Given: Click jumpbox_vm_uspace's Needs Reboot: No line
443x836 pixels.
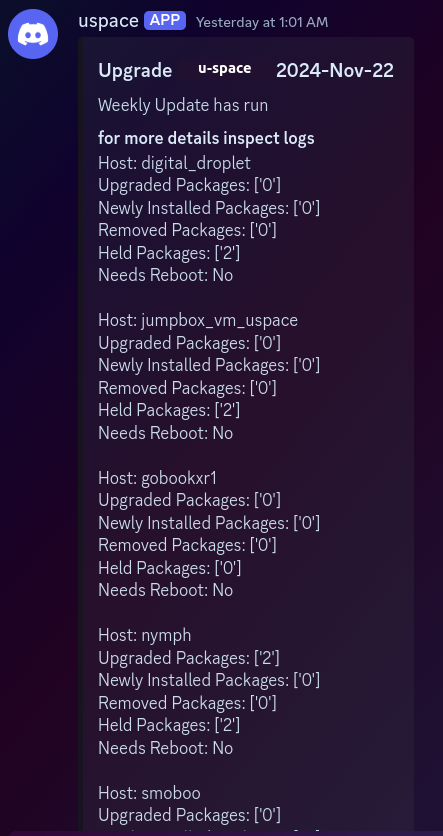Looking at the screenshot, I should (x=166, y=433).
